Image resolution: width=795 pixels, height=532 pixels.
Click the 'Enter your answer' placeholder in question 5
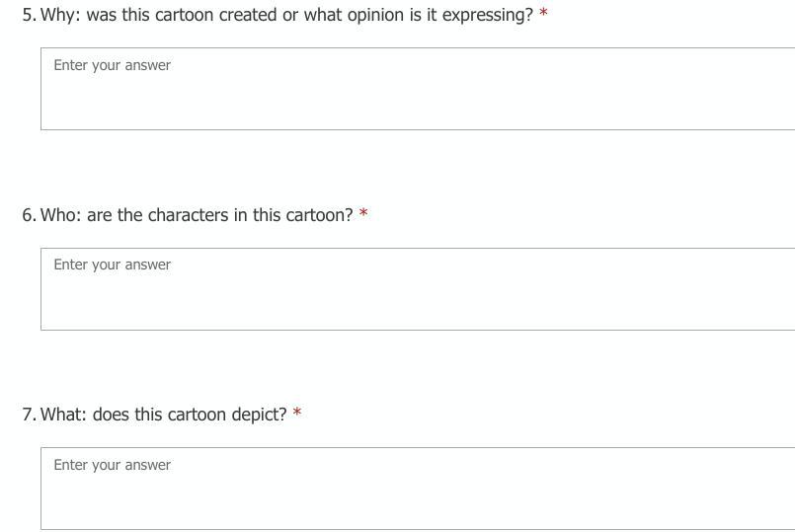pyautogui.click(x=113, y=65)
